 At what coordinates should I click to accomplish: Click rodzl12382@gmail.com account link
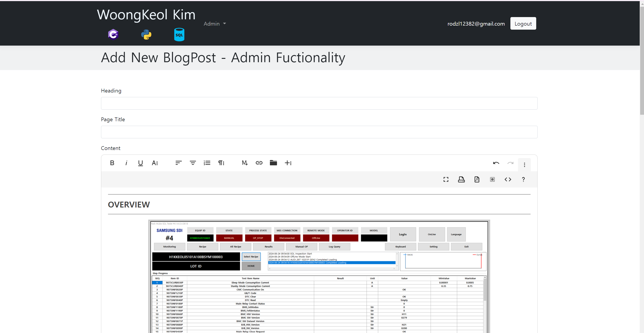[476, 24]
